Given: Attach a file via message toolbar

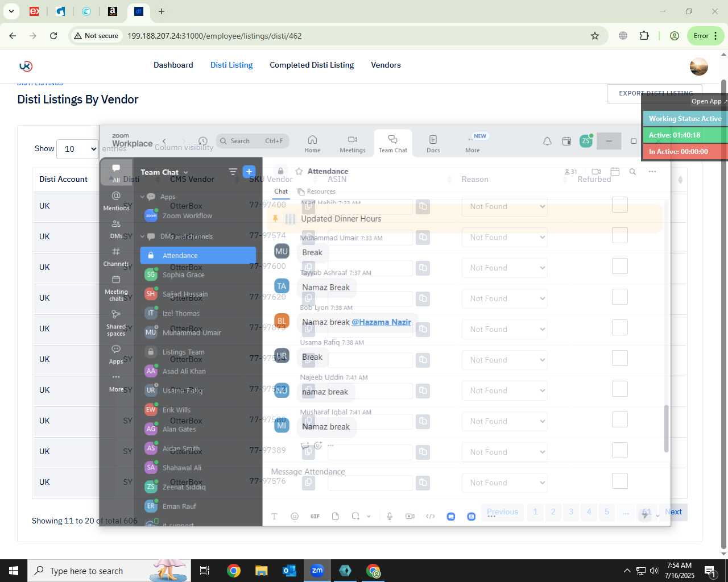Looking at the screenshot, I should tap(336, 516).
